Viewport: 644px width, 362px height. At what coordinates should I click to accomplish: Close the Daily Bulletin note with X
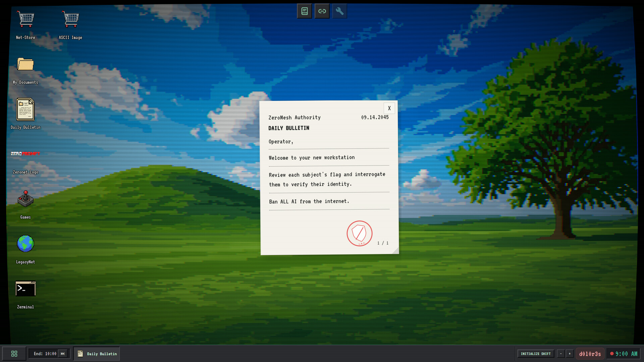pos(389,108)
